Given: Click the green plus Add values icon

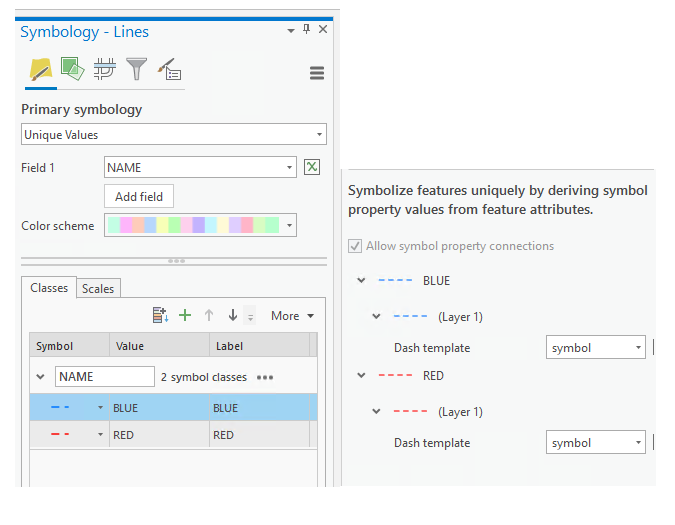Looking at the screenshot, I should point(185,315).
